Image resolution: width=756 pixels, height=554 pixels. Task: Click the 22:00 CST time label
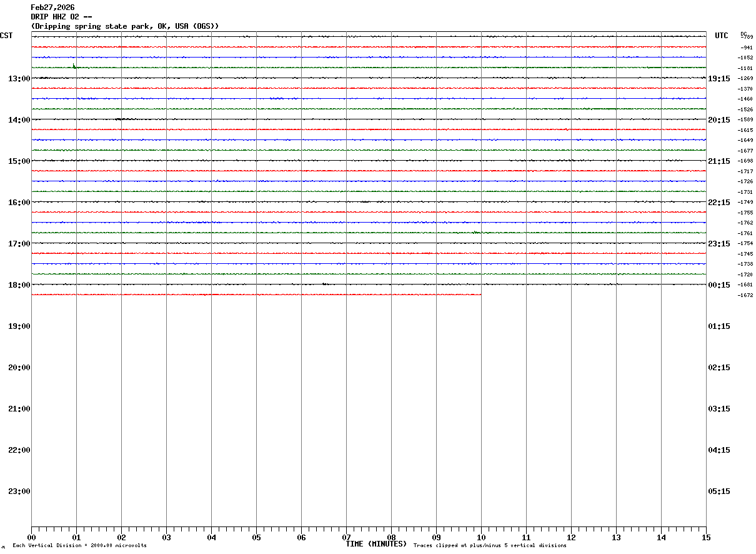tap(19, 450)
